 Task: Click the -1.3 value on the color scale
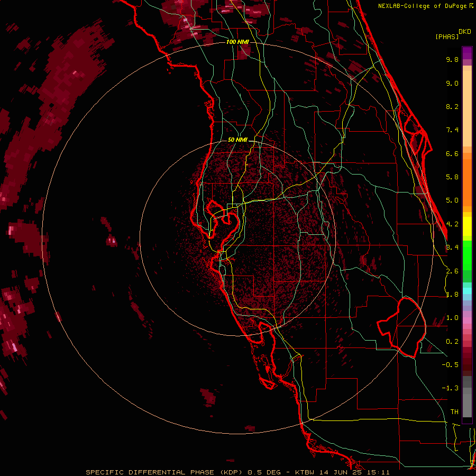450,388
